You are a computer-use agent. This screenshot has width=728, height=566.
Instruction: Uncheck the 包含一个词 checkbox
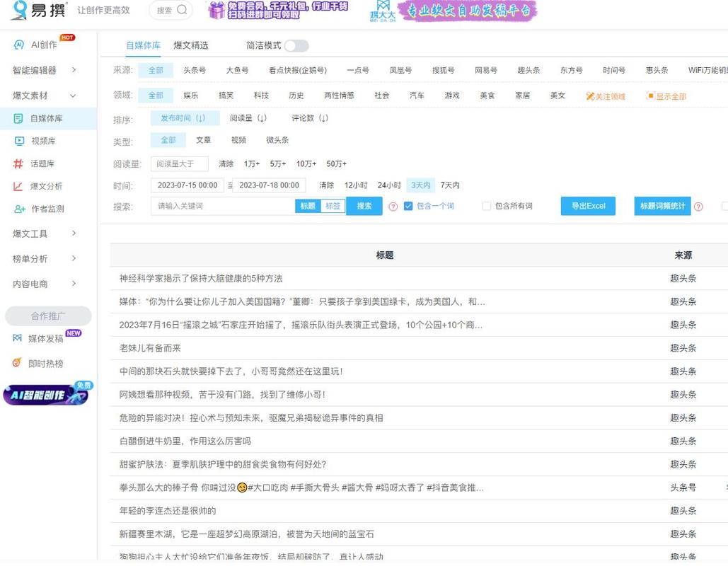pyautogui.click(x=408, y=206)
